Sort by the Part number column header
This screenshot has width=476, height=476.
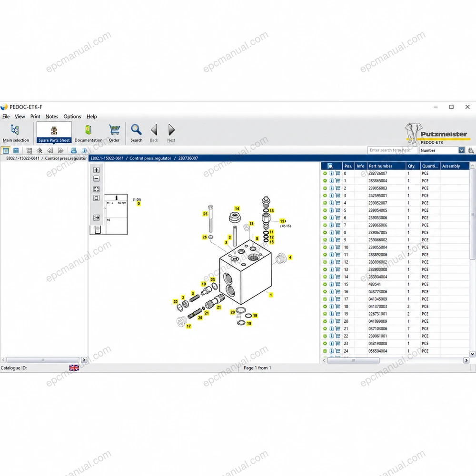387,166
